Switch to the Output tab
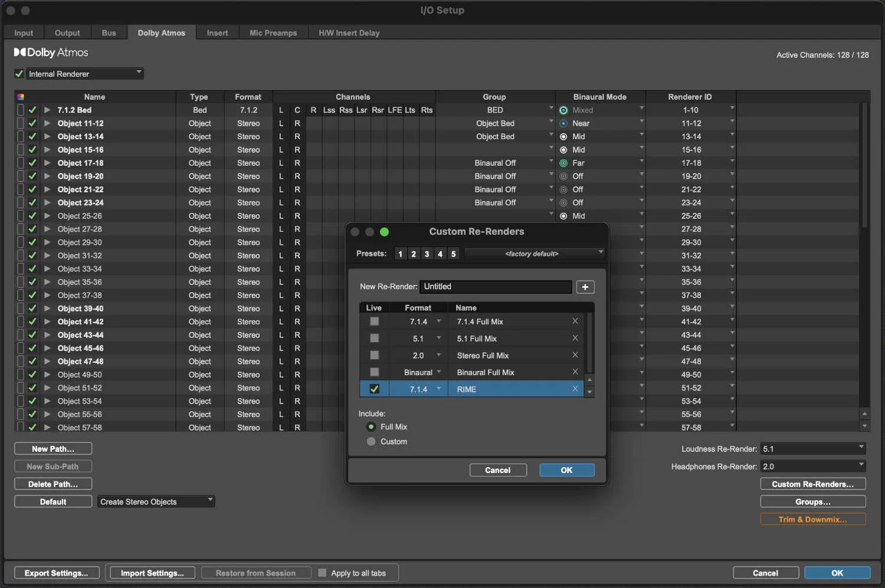 click(x=67, y=33)
